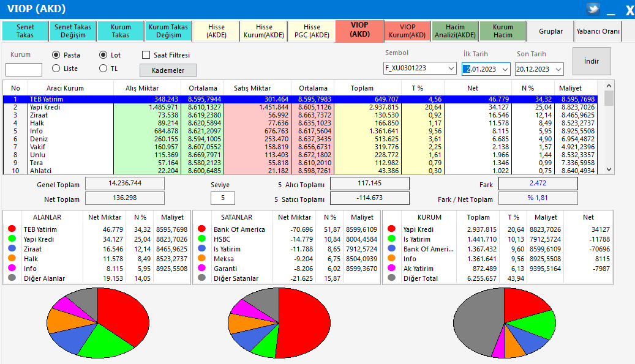Choose the TL radio option
The height and width of the screenshot is (364, 635).
103,69
